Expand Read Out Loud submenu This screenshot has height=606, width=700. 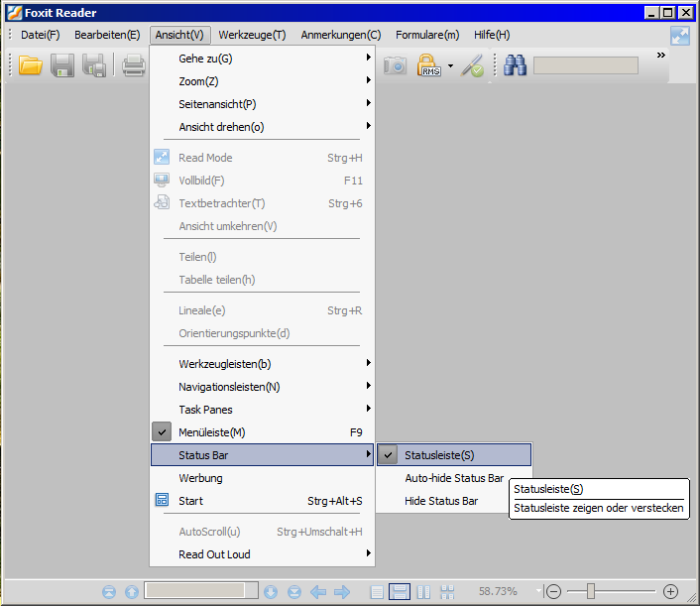[262, 554]
